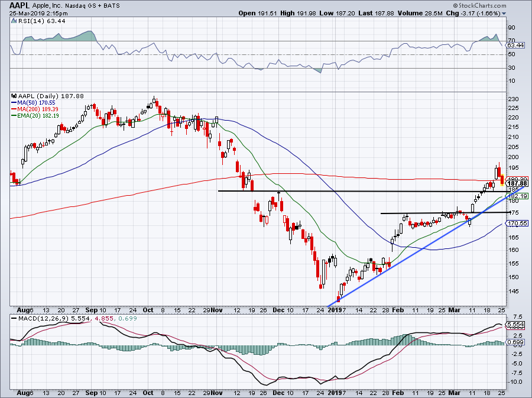Click the 5.554 MACD tag on right axis

[x=515, y=324]
